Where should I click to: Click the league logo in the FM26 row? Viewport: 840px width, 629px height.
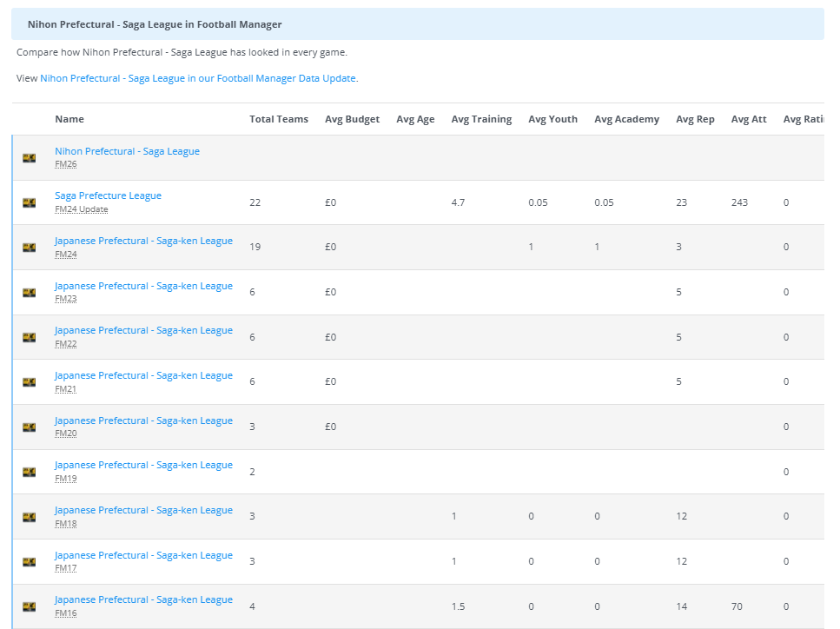pos(30,158)
